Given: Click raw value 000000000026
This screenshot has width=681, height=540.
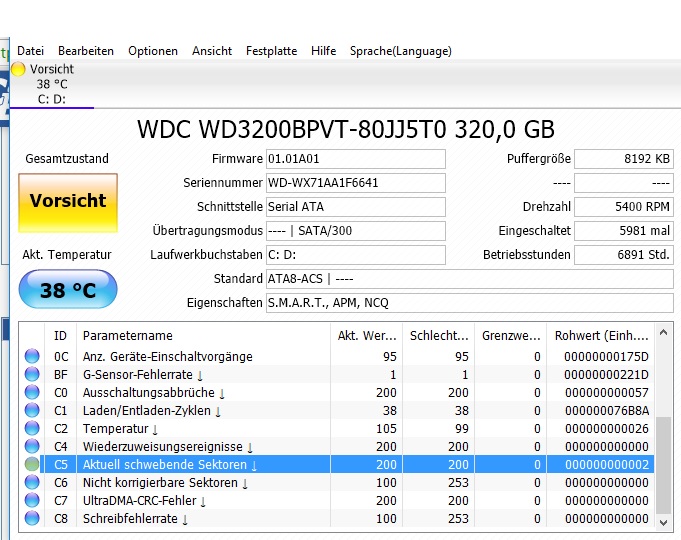Looking at the screenshot, I should point(606,429).
